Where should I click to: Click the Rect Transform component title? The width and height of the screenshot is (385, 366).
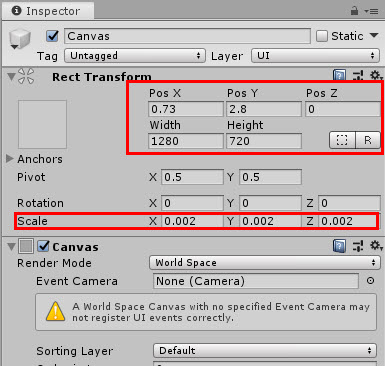coord(102,77)
